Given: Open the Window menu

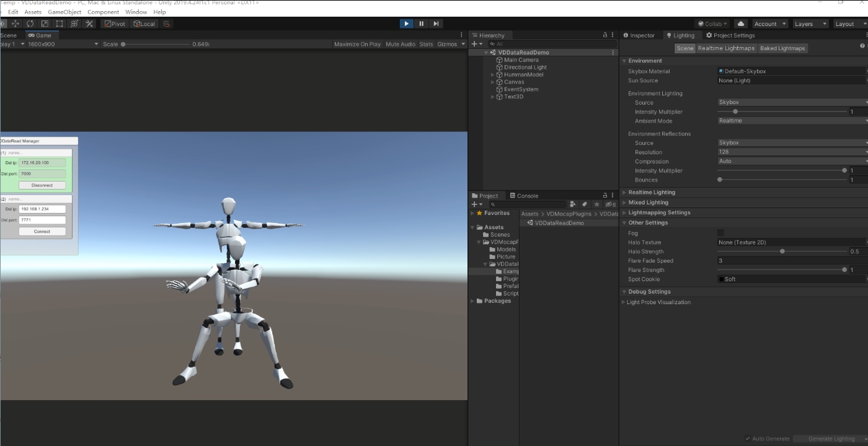Looking at the screenshot, I should click(x=136, y=12).
